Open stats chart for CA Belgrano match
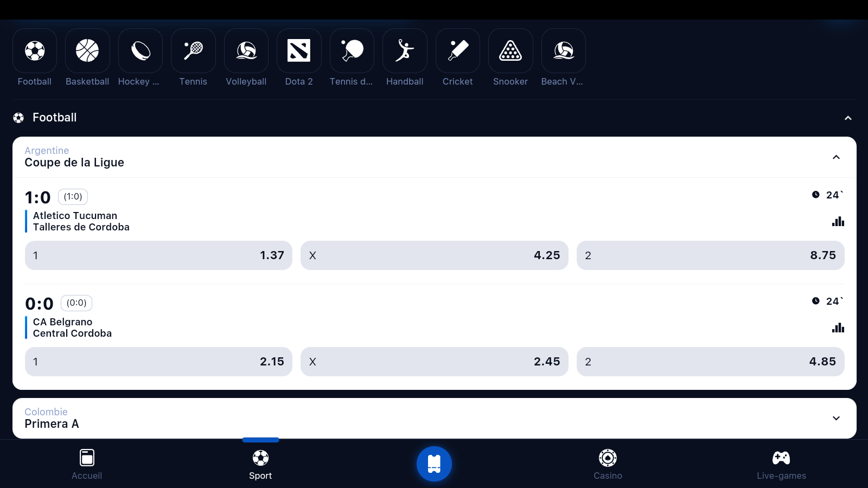 pos(838,328)
